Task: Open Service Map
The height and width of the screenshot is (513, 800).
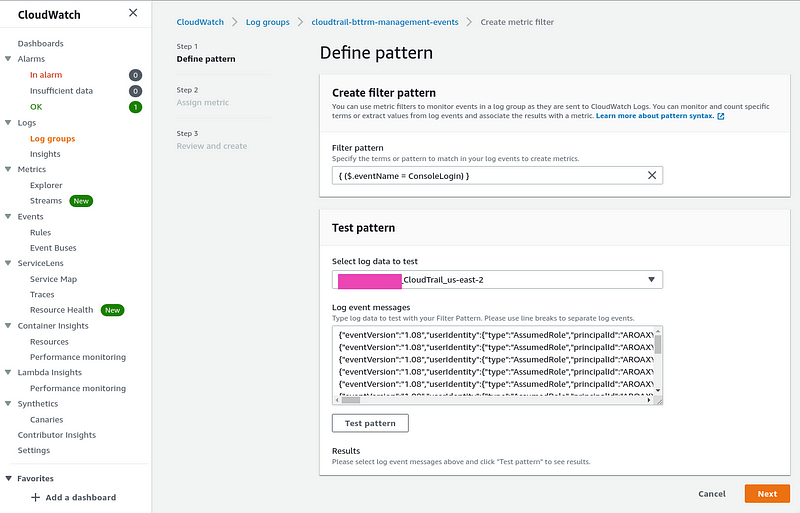Action: coord(54,279)
